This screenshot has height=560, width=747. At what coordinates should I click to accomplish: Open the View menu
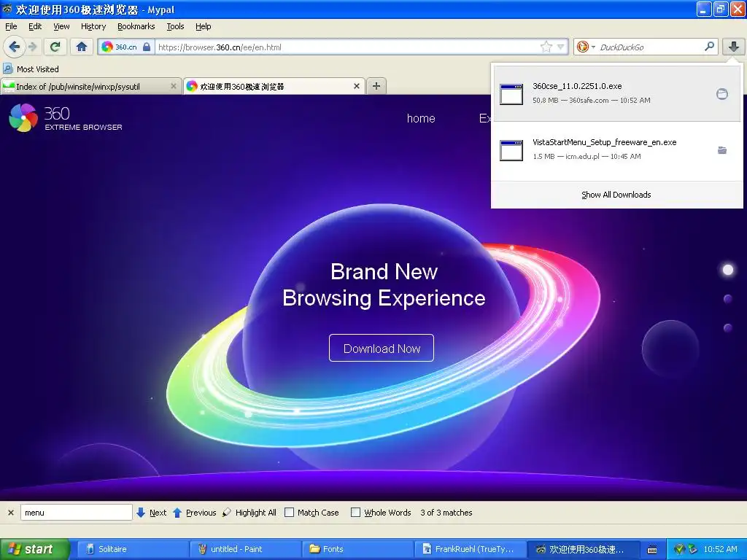point(61,26)
